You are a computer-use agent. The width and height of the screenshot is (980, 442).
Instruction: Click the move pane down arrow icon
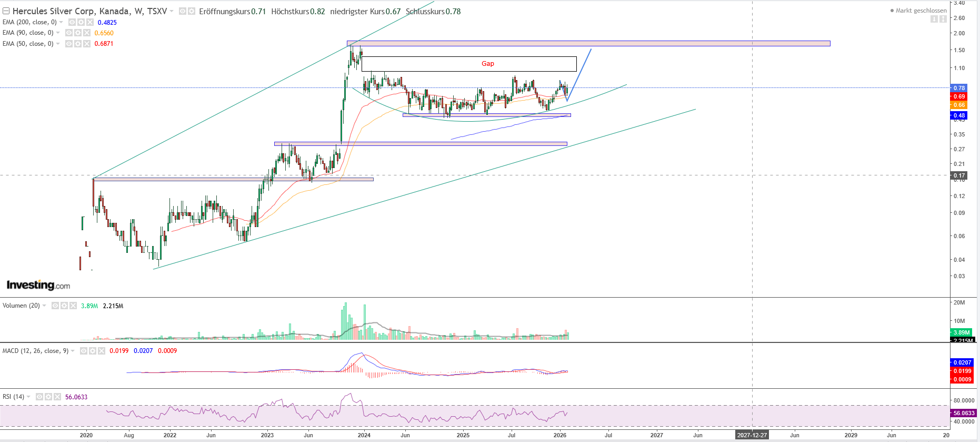(x=934, y=19)
